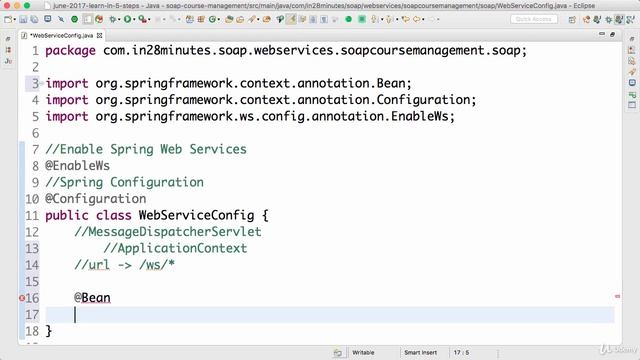
Task: Select the highlighted Java perspective icon
Action: click(x=619, y=20)
